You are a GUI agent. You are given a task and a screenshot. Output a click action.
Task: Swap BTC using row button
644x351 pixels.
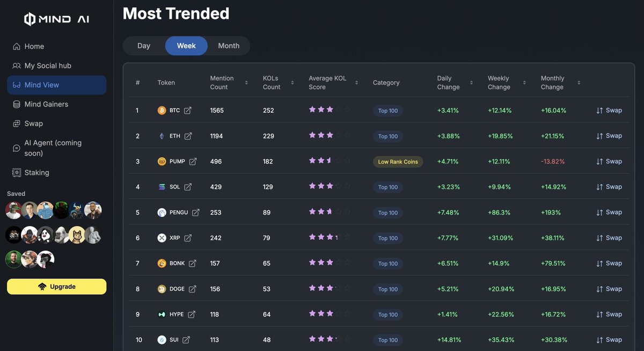(609, 111)
